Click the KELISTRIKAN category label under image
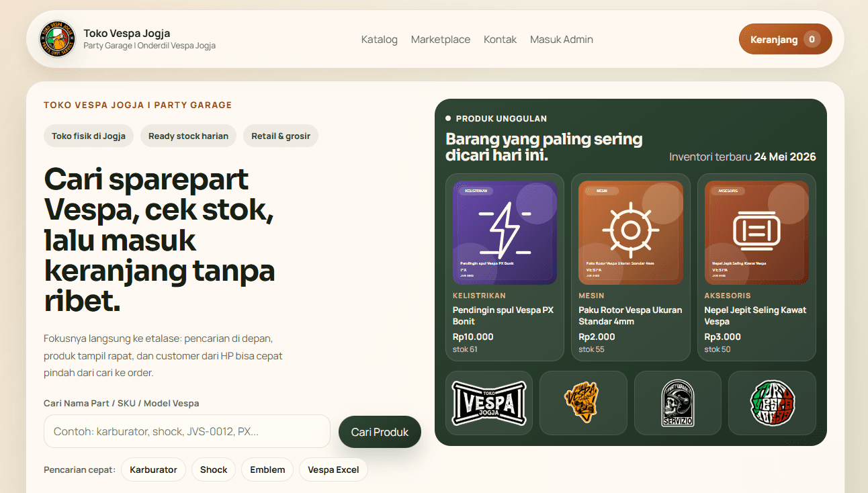The image size is (868, 493). 479,296
